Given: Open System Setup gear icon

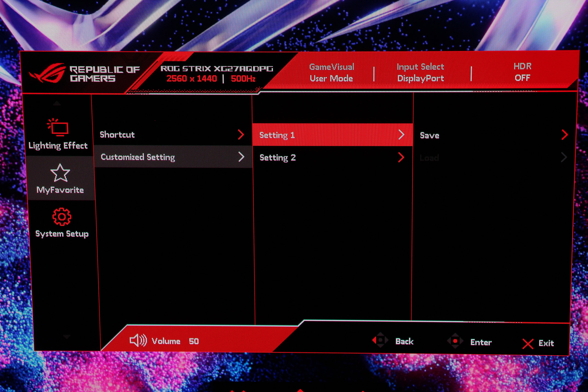Looking at the screenshot, I should (62, 217).
